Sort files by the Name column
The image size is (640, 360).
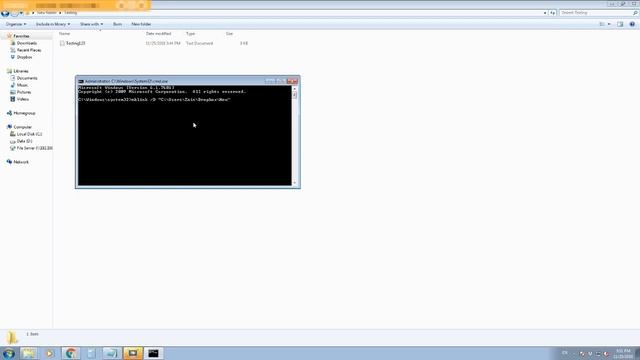click(64, 33)
